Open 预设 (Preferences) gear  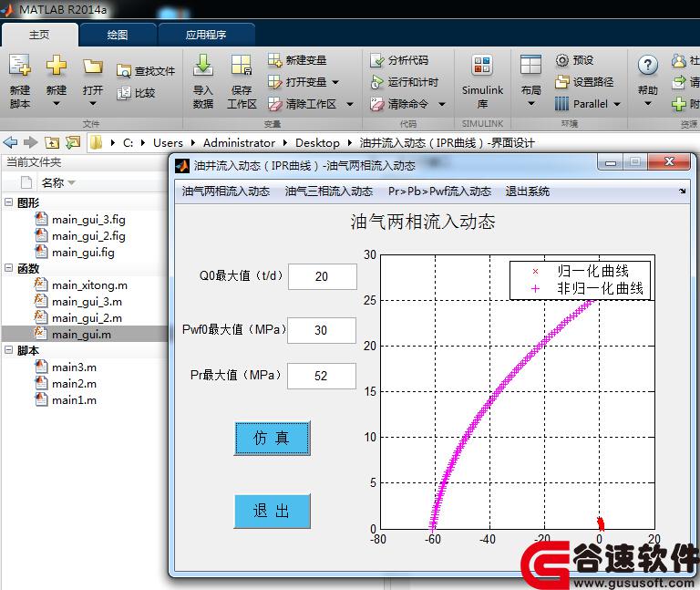[574, 60]
